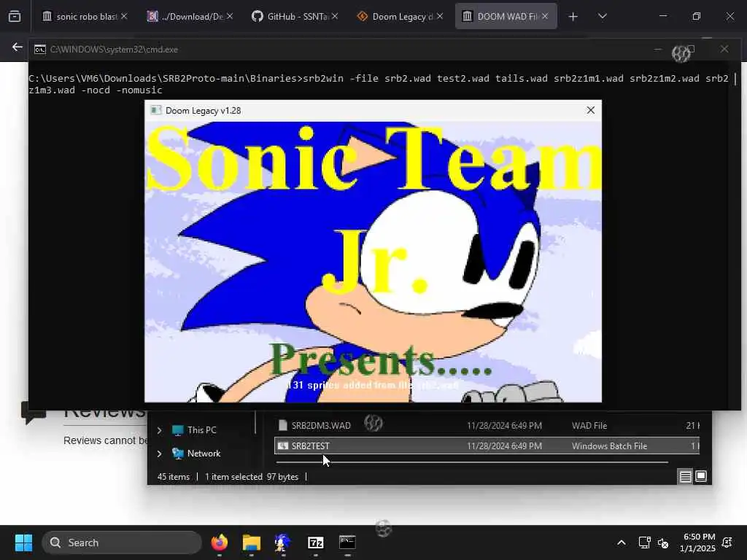Viewport: 747px width, 560px height.
Task: Select Network in File Explorer sidebar
Action: (196, 454)
